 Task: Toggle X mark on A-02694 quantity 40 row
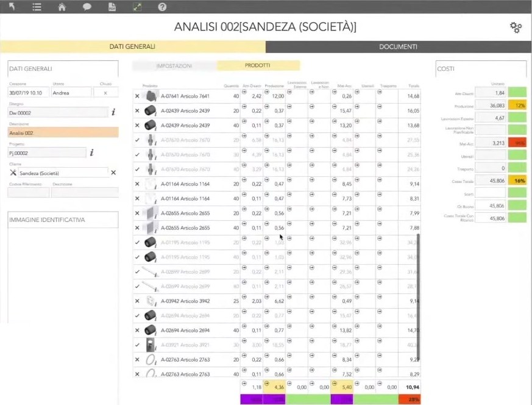pyautogui.click(x=137, y=331)
